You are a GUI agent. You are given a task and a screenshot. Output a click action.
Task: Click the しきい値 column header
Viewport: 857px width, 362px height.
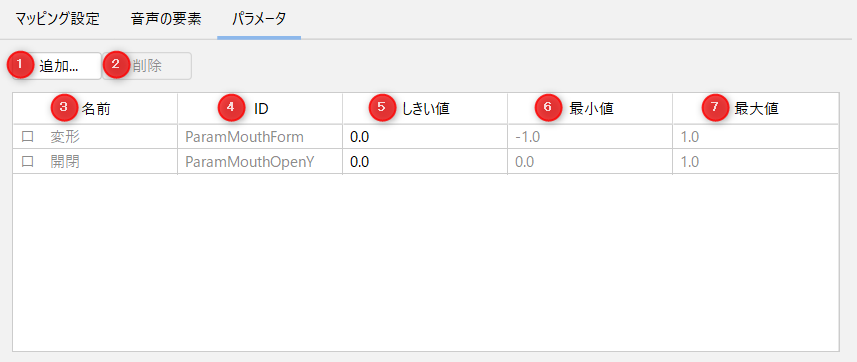pos(425,108)
